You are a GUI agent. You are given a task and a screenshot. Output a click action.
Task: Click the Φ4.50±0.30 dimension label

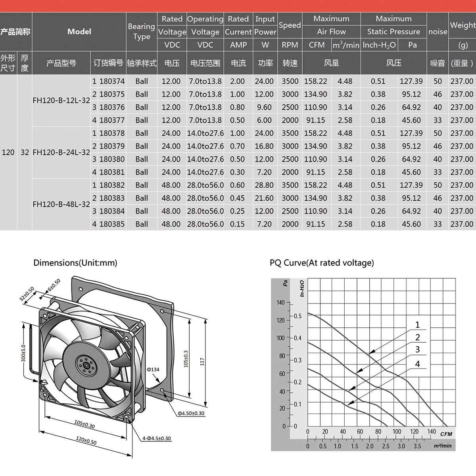click(191, 413)
